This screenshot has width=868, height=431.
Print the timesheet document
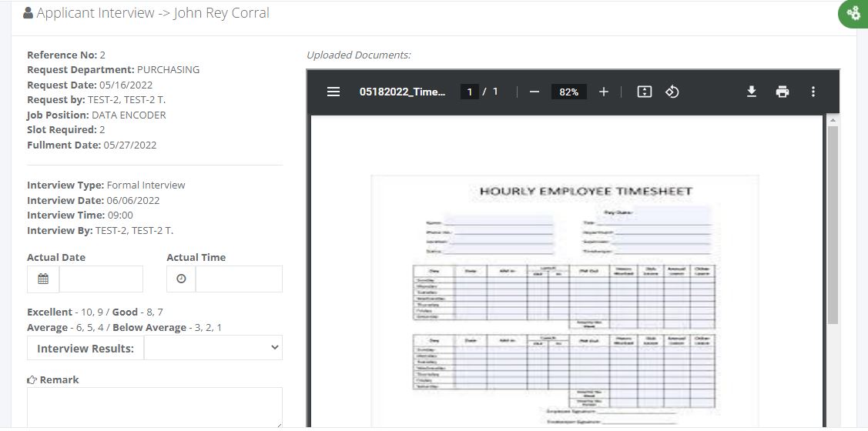[783, 92]
